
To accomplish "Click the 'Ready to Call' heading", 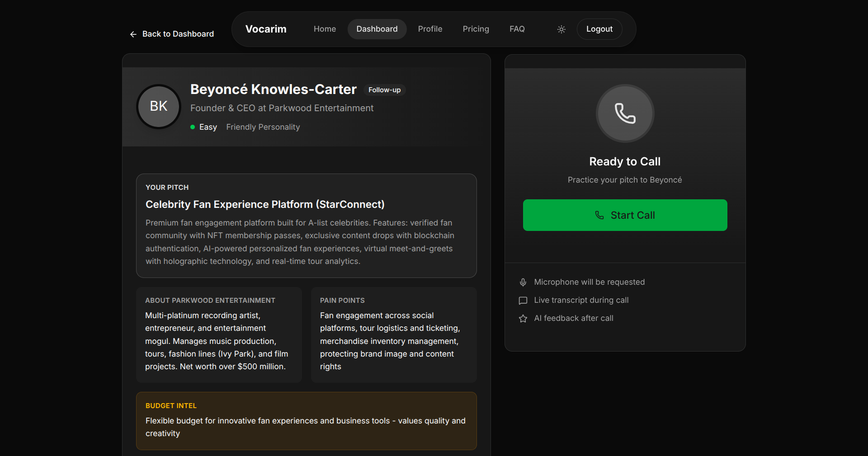I will pos(625,161).
